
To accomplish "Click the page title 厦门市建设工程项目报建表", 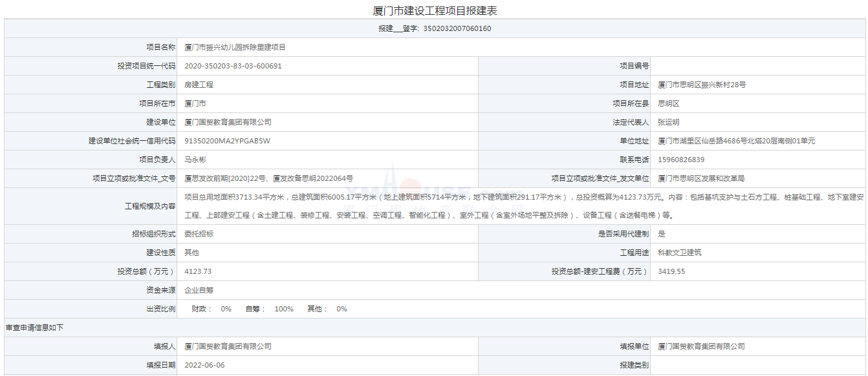I will [435, 11].
